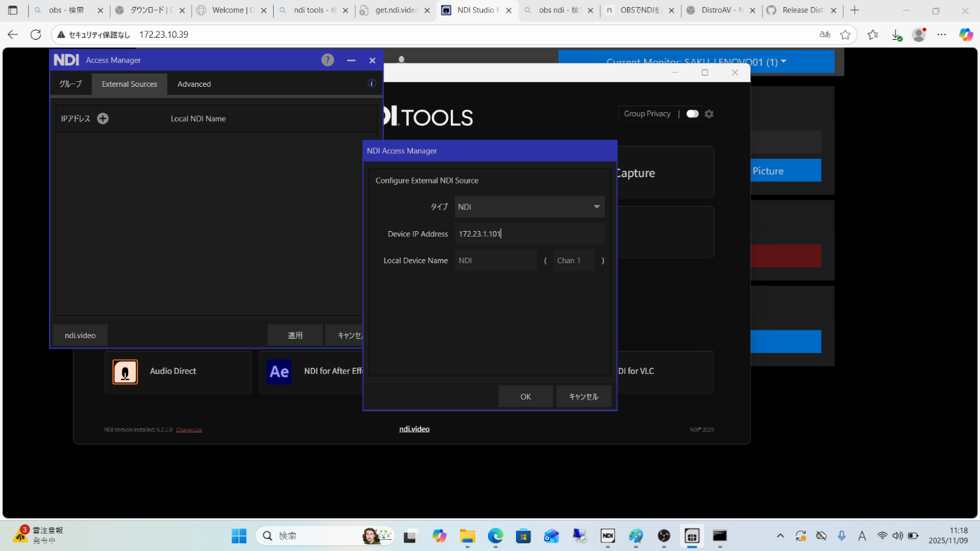Screen dimensions: 980x551
Task: Add a new IP address with plus icon
Action: coord(103,118)
